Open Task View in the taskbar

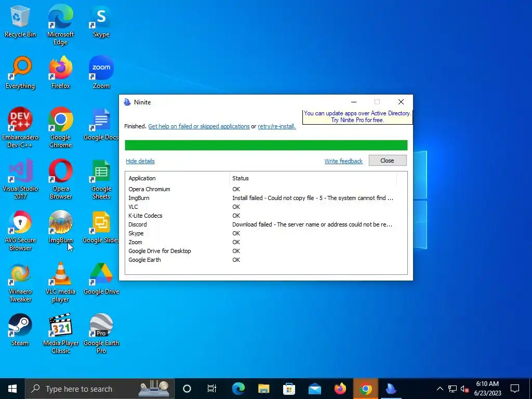(212, 389)
